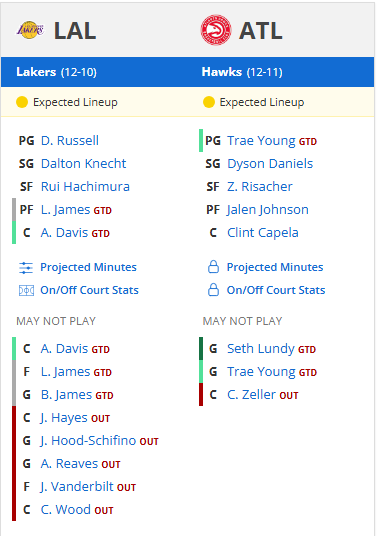Viewport: 379px width, 536px height.
Task: Click the yellow dot beside Lakers Expected Lineup
Action: point(22,102)
